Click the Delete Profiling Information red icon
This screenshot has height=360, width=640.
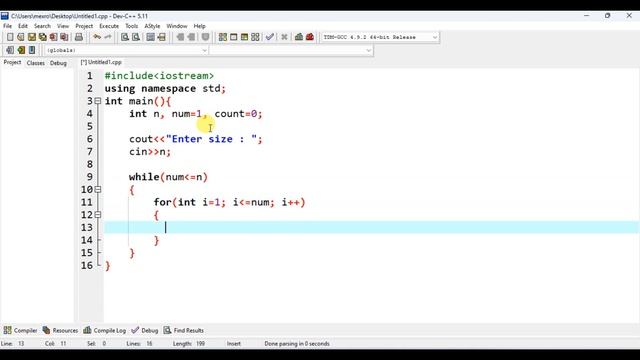click(310, 37)
